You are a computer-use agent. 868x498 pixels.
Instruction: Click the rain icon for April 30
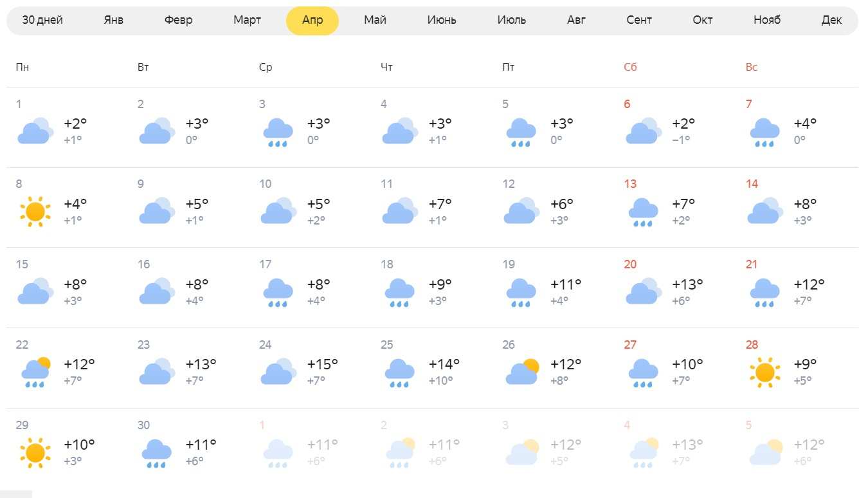point(156,453)
